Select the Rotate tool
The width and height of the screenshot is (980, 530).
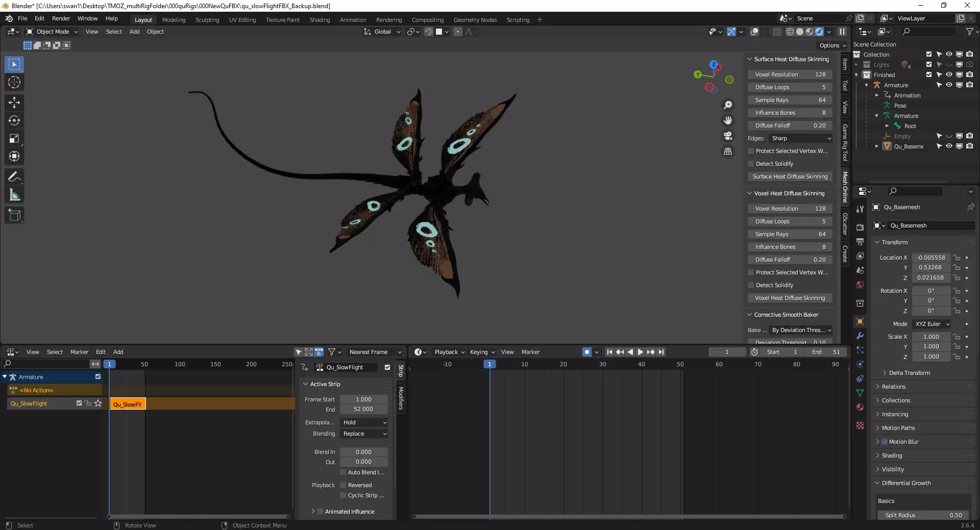[x=14, y=120]
